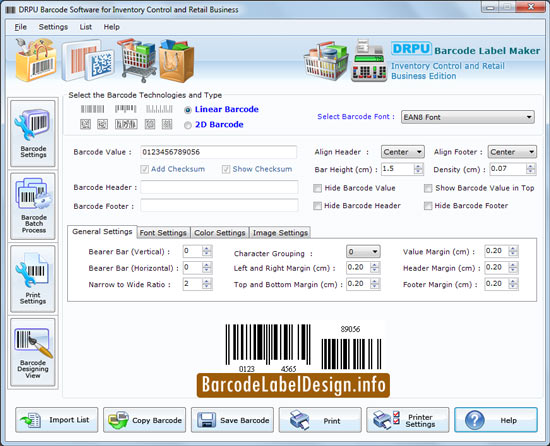Enable the Hide Barcode Value checkbox
Screen dimensions: 550x446
point(317,188)
